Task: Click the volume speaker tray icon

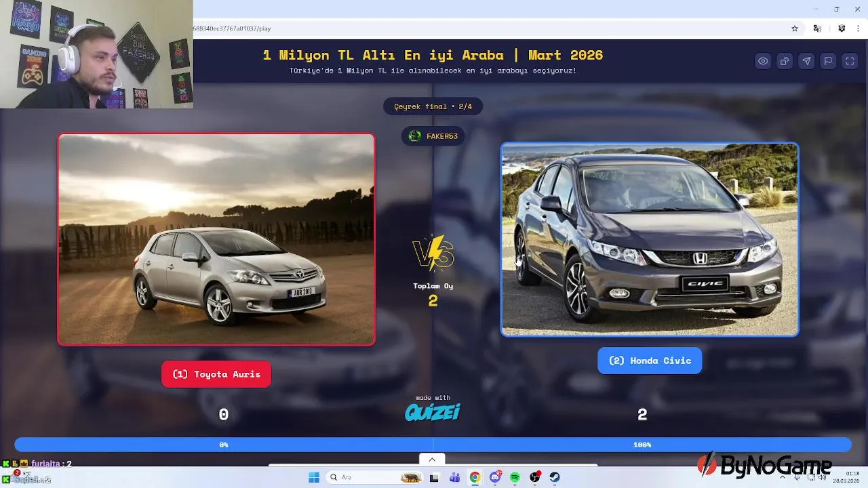Action: pos(822,477)
